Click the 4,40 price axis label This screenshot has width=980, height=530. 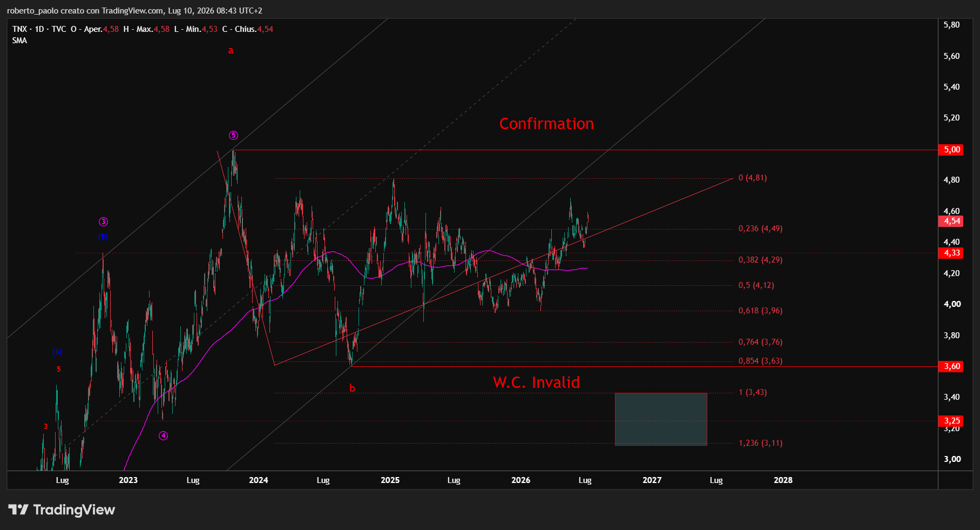point(951,242)
